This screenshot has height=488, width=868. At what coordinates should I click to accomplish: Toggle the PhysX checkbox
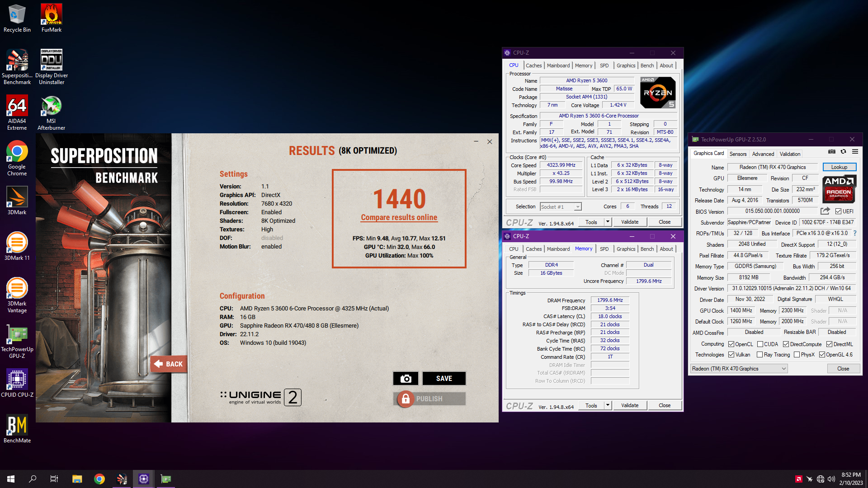[x=797, y=355]
